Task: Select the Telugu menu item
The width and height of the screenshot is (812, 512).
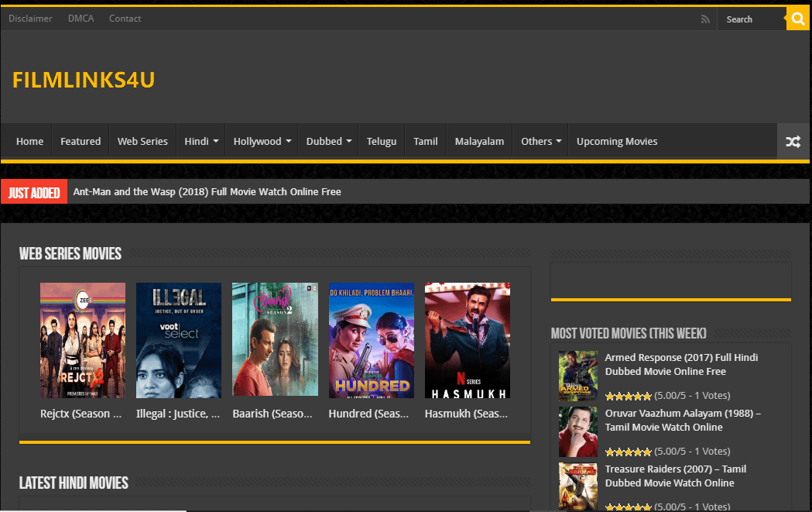Action: coord(382,142)
